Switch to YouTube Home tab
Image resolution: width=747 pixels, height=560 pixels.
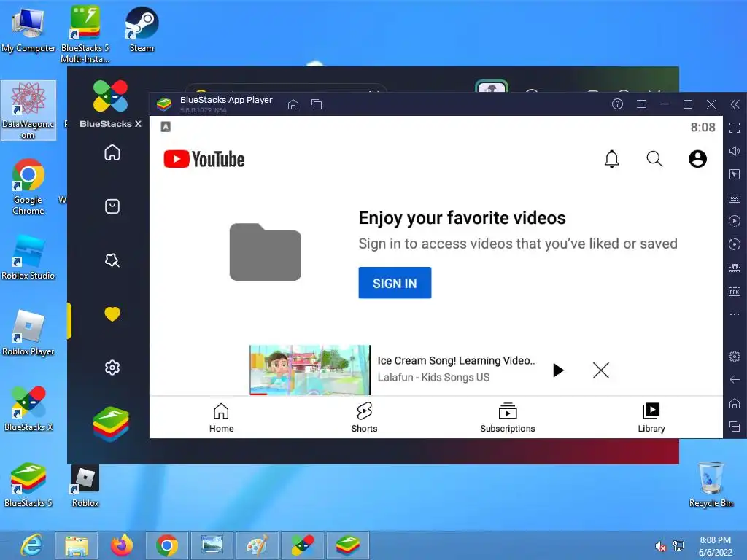point(221,418)
